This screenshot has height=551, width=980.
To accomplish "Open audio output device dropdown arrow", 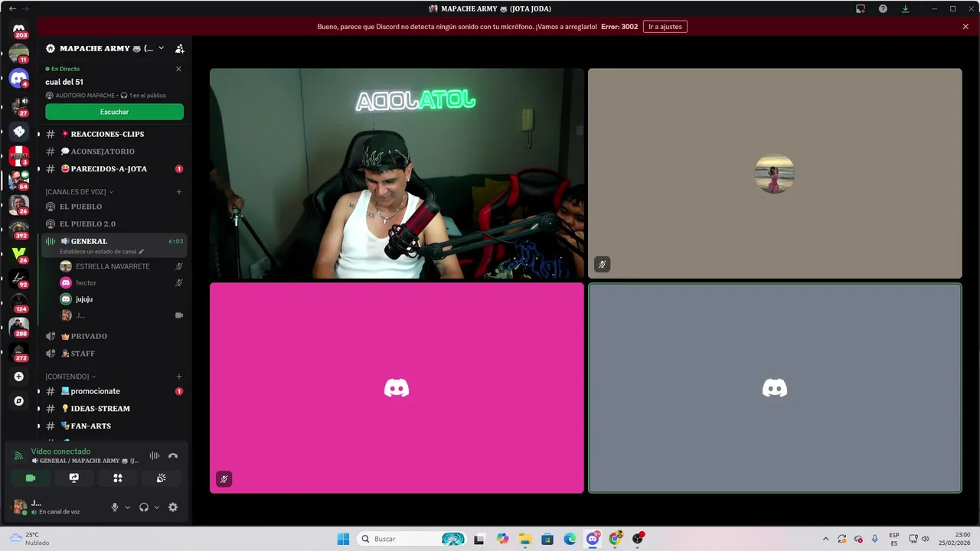I will point(156,507).
